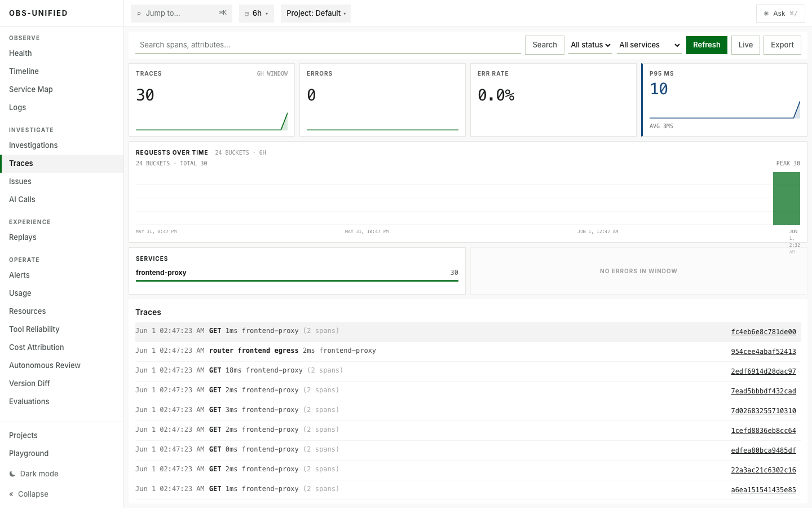
Task: Open trace 1cefd8836eb8cc64
Action: (764, 431)
